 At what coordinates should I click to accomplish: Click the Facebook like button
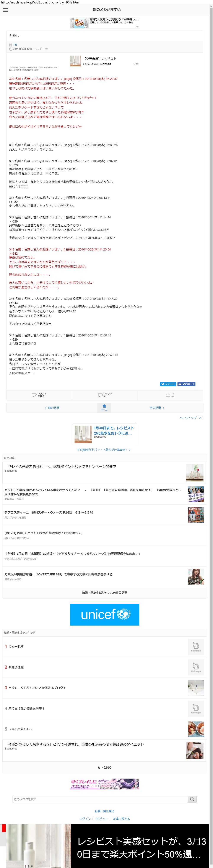pyautogui.click(x=186, y=384)
